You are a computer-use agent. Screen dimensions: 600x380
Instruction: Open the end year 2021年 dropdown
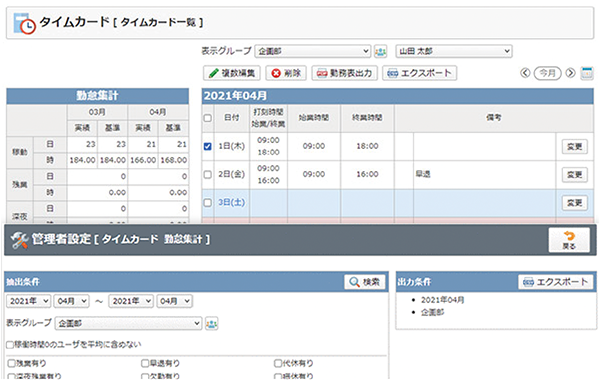pos(131,301)
